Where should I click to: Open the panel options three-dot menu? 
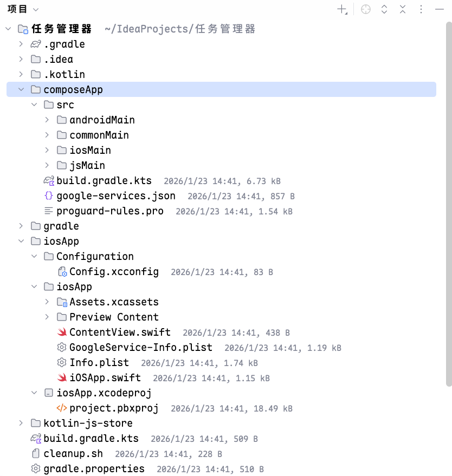tap(421, 9)
